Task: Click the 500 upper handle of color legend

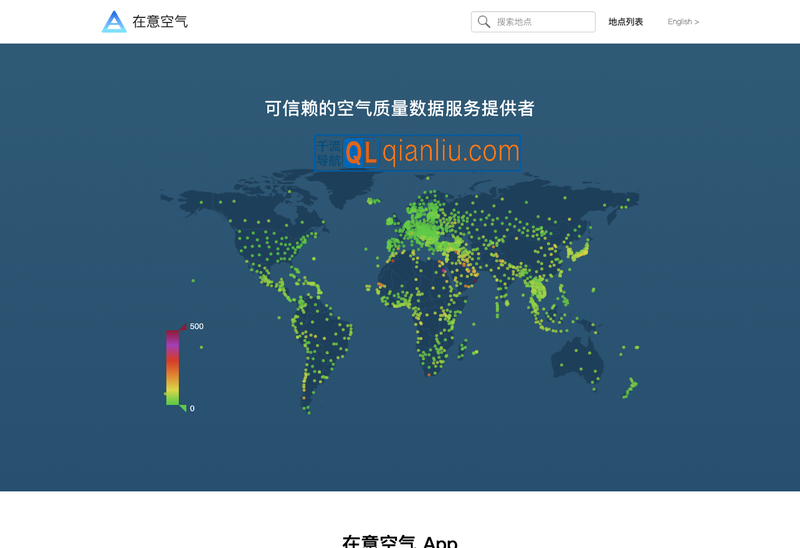Action: 183,327
